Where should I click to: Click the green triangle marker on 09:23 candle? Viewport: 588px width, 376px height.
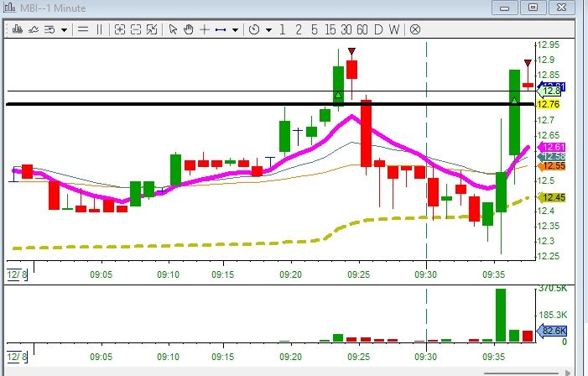(x=338, y=95)
